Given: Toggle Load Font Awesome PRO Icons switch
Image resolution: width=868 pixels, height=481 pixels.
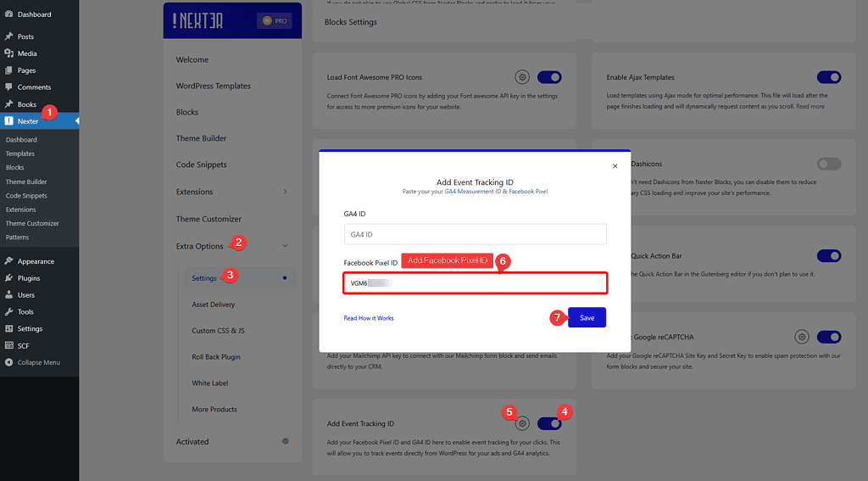Looking at the screenshot, I should 549,77.
